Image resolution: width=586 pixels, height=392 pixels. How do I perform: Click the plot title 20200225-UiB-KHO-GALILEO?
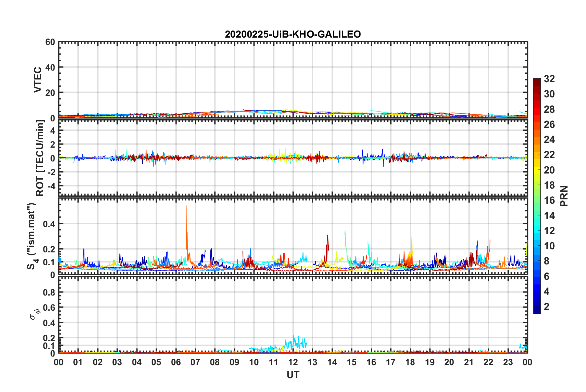click(x=293, y=34)
